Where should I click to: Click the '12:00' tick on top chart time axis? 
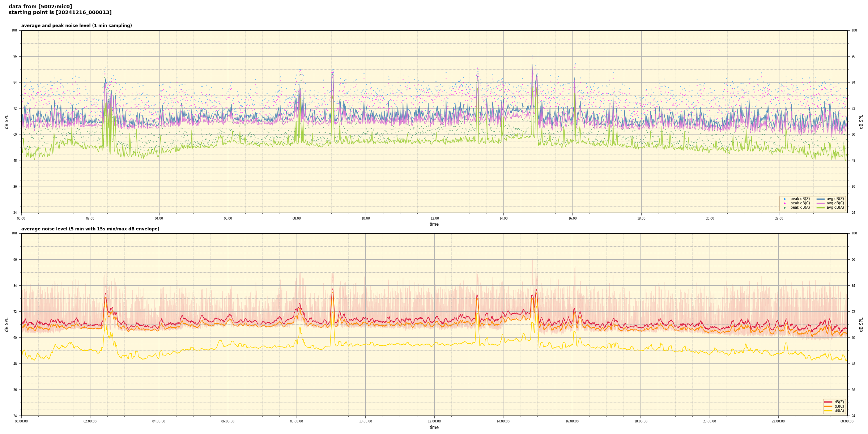point(434,218)
